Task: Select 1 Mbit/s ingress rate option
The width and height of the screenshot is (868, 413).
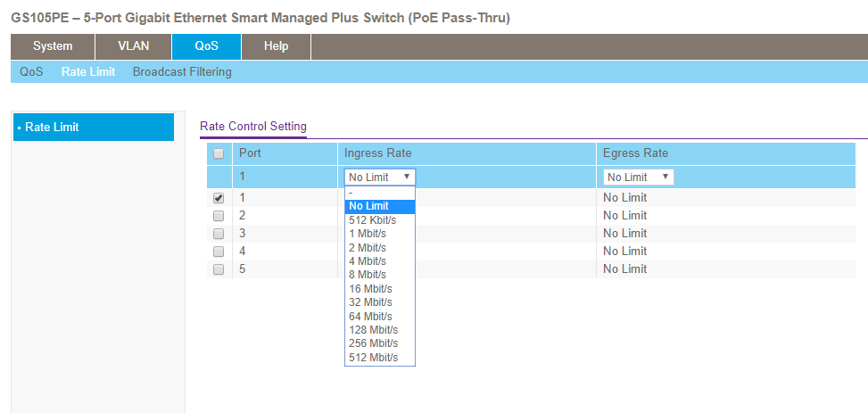Action: click(368, 234)
